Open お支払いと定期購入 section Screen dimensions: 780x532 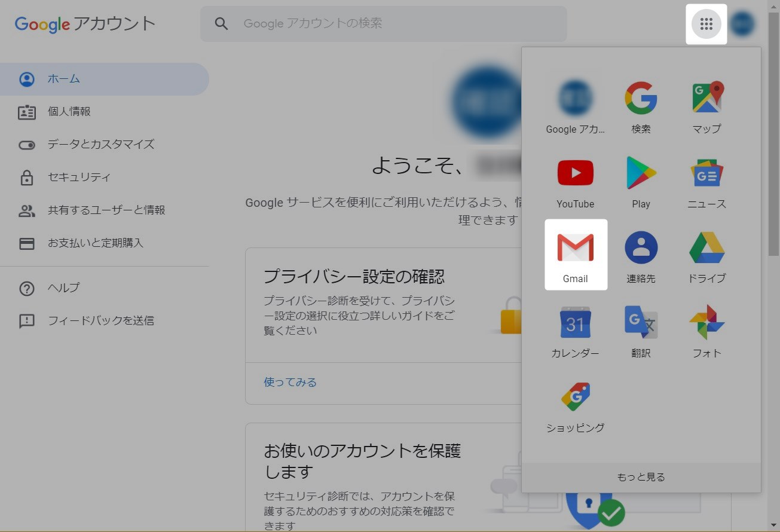105,243
